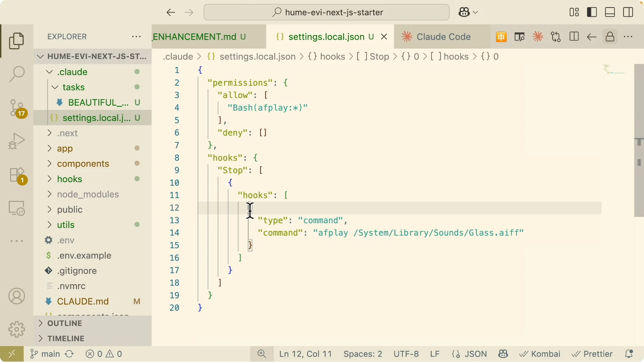
Task: Open the Copilot chat menu in title bar
Action: [468, 12]
